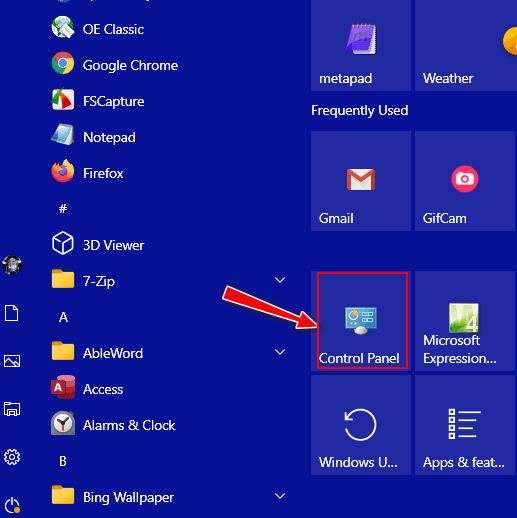Click the letter B section header
Image resolution: width=517 pixels, height=518 pixels.
pyautogui.click(x=63, y=461)
